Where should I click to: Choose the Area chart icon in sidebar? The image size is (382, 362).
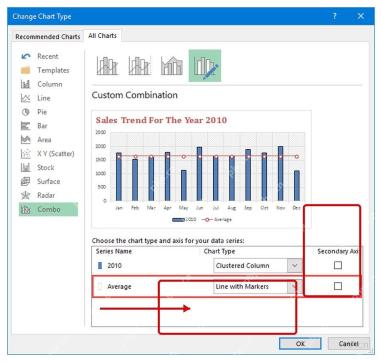[26, 140]
